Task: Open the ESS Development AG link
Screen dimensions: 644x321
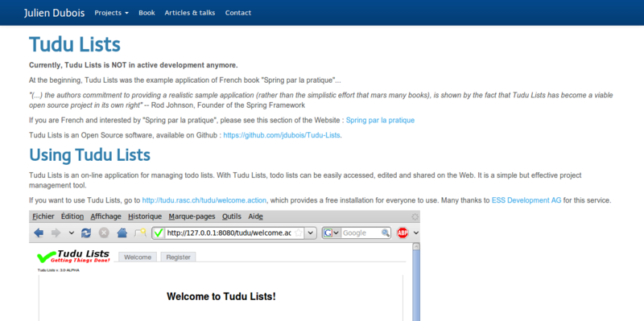Action: click(526, 200)
